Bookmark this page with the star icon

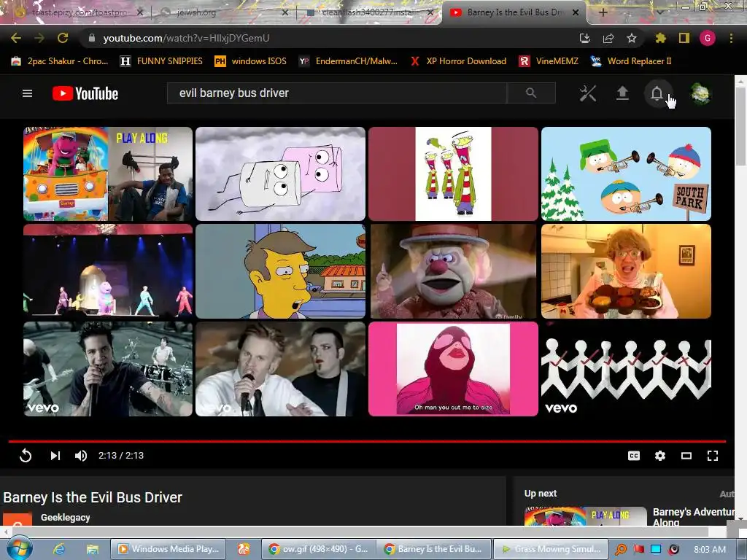click(x=632, y=38)
